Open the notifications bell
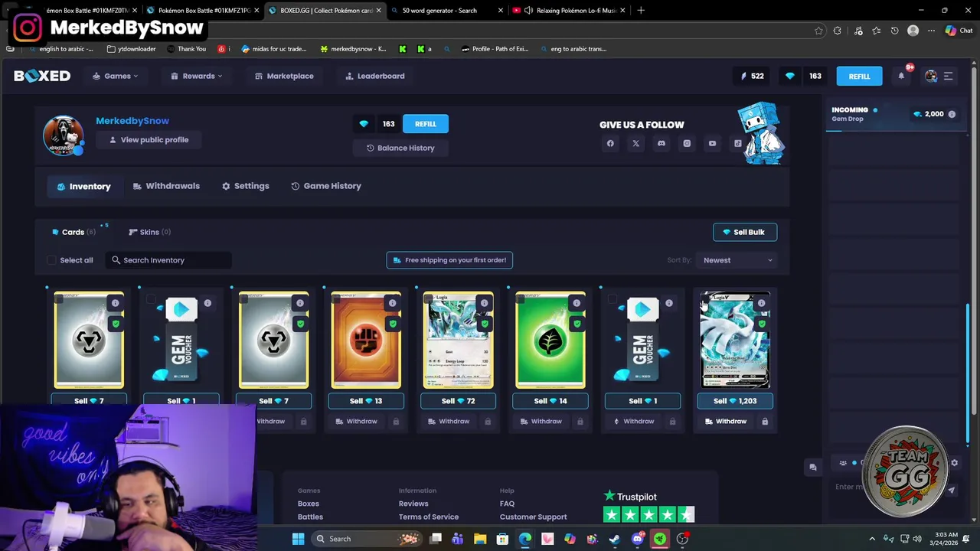Screen dimensions: 980x551 click(x=901, y=76)
